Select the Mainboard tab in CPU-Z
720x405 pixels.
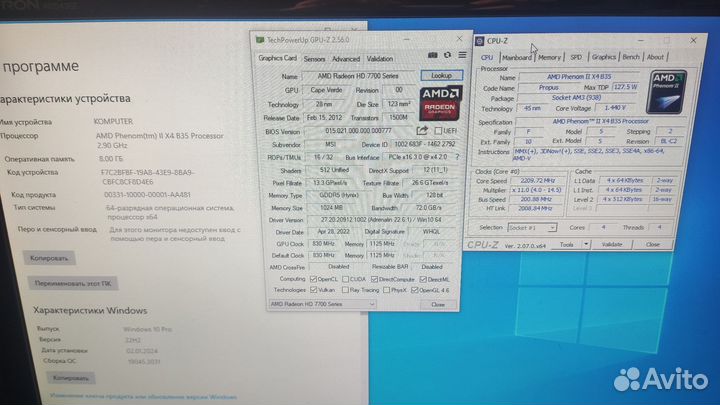(517, 57)
